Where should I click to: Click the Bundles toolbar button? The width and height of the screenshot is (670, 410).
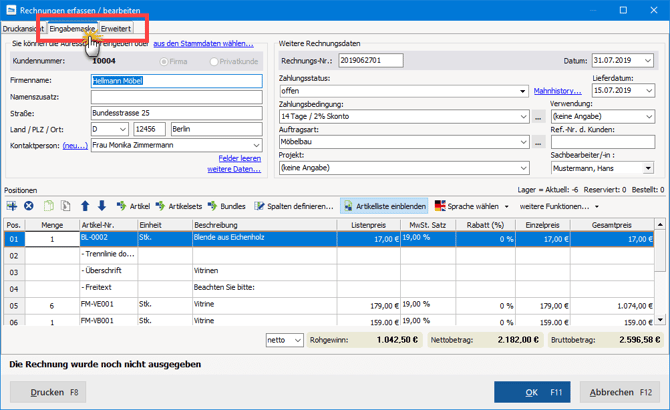coord(226,206)
